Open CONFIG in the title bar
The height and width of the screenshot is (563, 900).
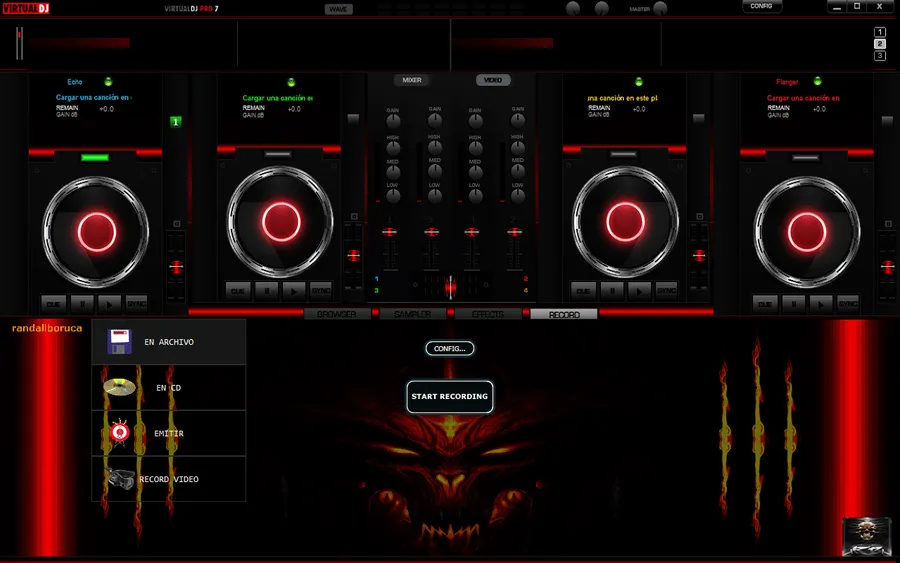(x=761, y=6)
